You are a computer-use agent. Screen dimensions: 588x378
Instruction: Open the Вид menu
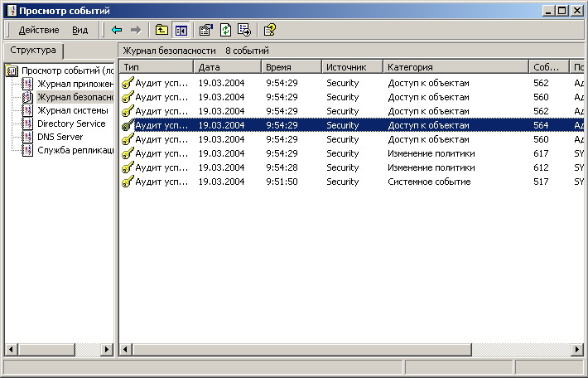pyautogui.click(x=80, y=30)
